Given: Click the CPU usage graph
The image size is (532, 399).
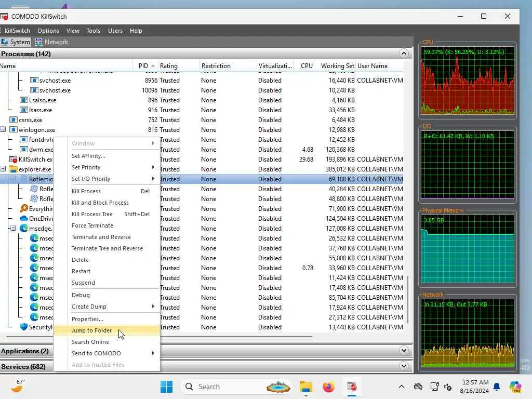Looking at the screenshot, I should click(468, 81).
